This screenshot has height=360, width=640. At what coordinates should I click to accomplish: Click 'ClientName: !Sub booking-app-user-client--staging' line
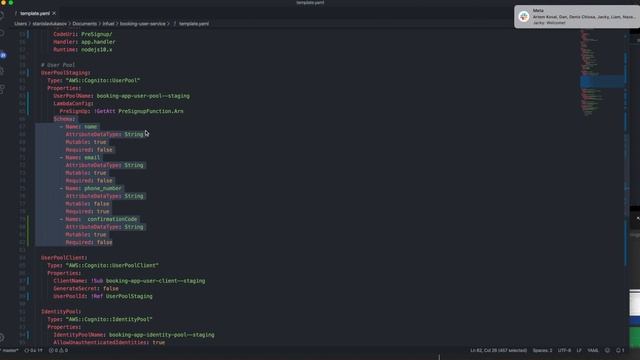[x=129, y=281]
